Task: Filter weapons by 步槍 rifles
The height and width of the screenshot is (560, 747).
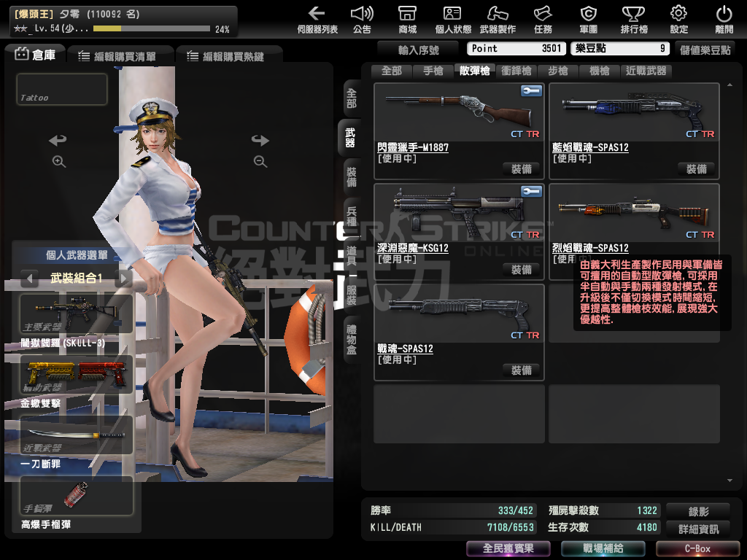Action: (558, 71)
